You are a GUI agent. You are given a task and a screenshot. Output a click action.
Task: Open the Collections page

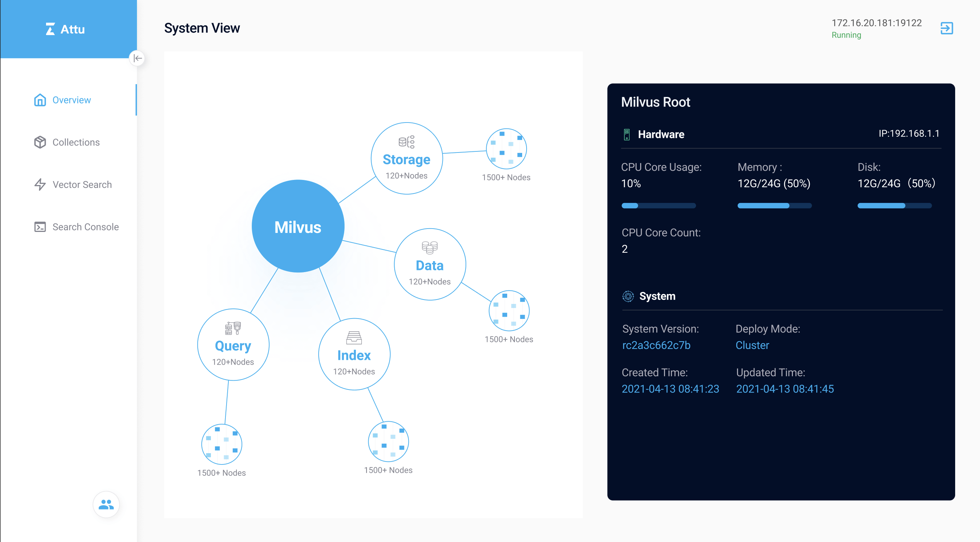(68, 142)
